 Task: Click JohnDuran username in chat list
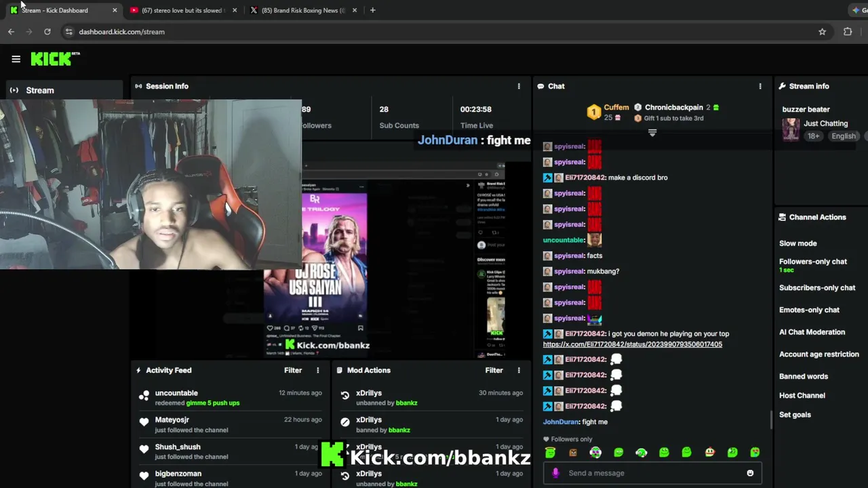click(561, 422)
